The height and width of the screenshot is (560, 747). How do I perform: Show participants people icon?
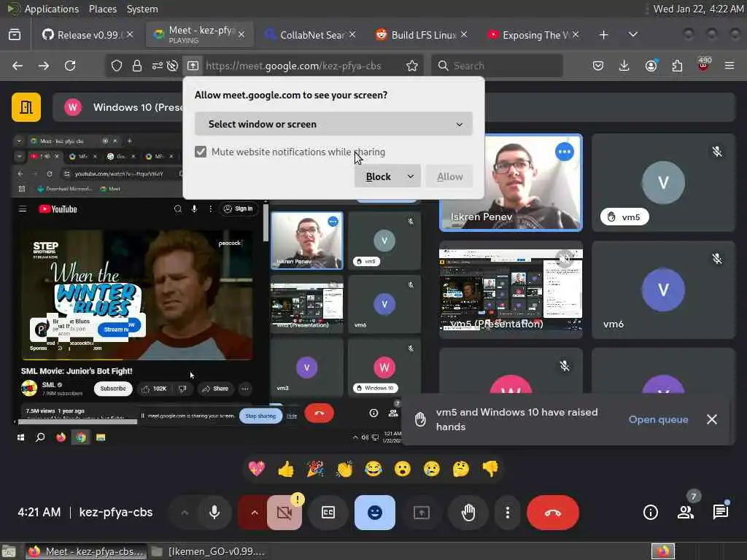(686, 513)
